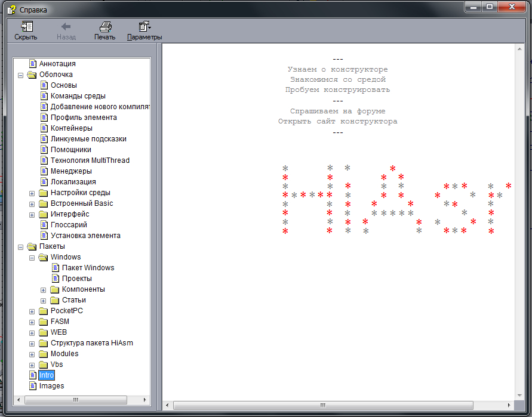Image resolution: width=532 pixels, height=417 pixels.
Task: Click the page icon beside Помощники
Action: tap(44, 150)
